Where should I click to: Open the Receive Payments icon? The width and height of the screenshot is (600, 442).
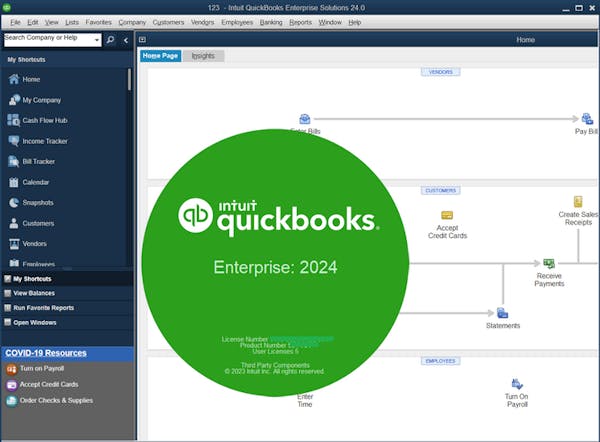coord(549,263)
